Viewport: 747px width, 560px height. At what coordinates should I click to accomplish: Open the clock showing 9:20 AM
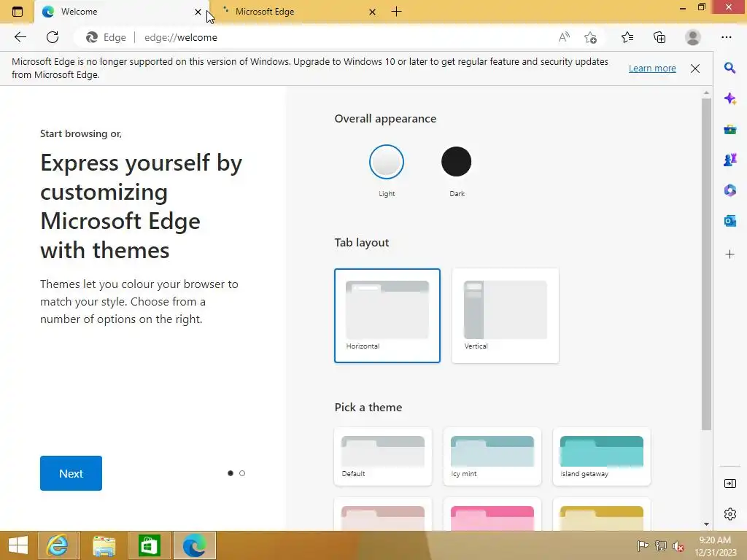715,546
